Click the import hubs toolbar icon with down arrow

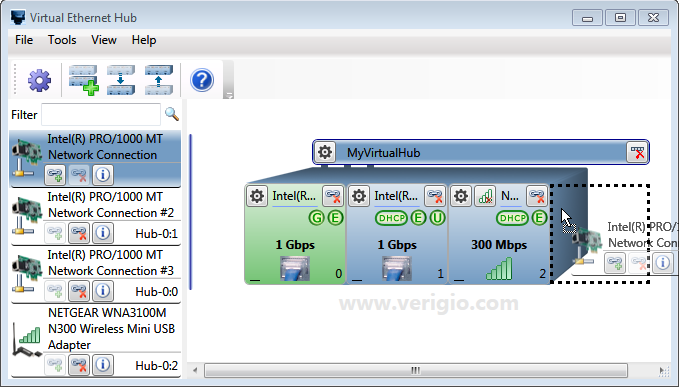(121, 80)
